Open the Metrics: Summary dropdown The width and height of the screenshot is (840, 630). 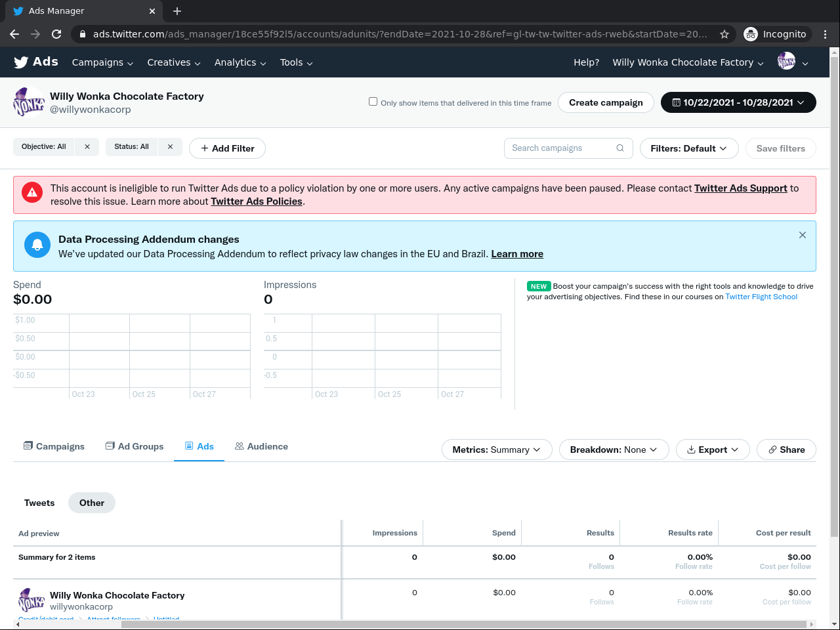[497, 450]
